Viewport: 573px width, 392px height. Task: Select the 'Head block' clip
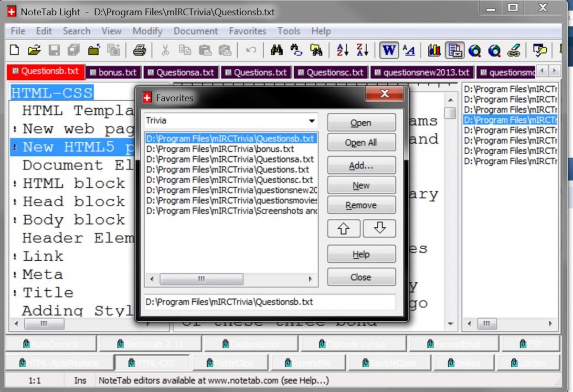tap(74, 201)
